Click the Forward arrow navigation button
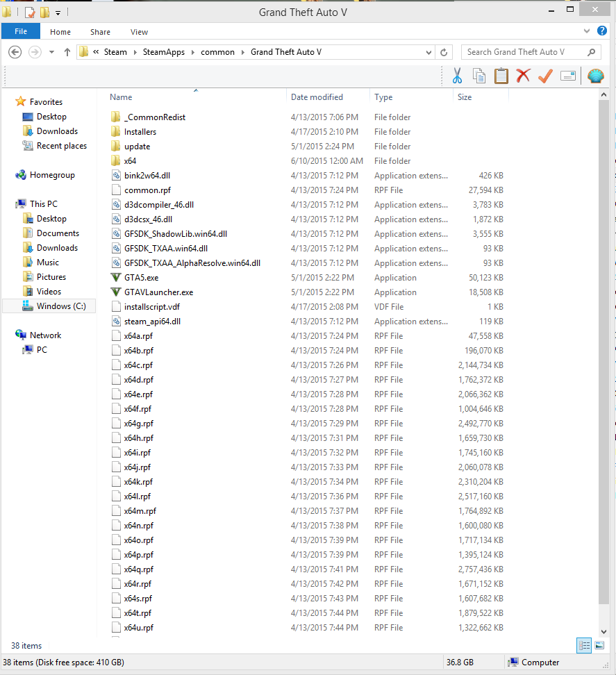 [x=35, y=52]
